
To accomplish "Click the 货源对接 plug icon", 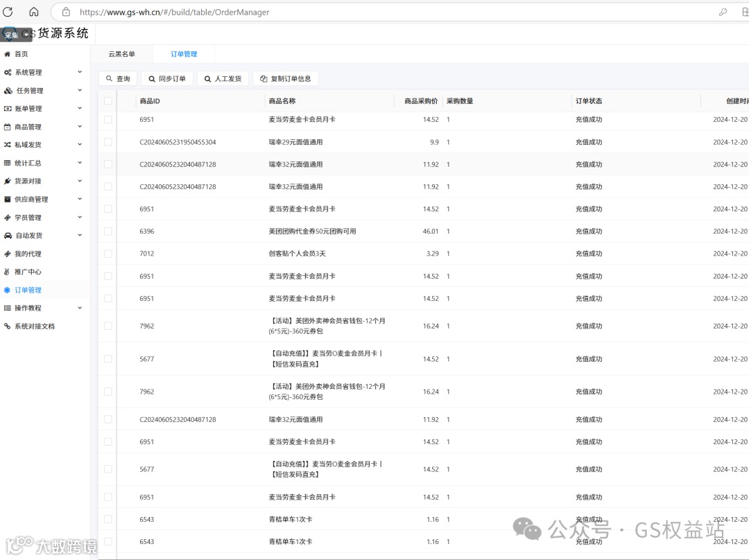I will (x=7, y=181).
